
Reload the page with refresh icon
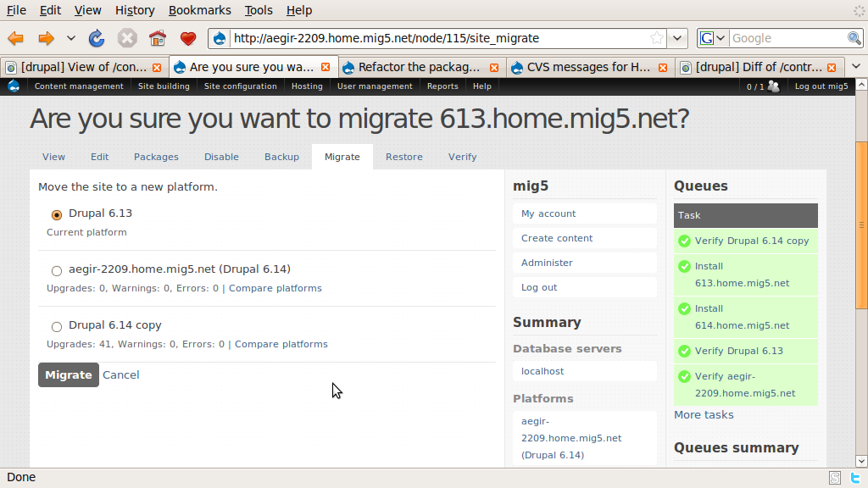(97, 38)
